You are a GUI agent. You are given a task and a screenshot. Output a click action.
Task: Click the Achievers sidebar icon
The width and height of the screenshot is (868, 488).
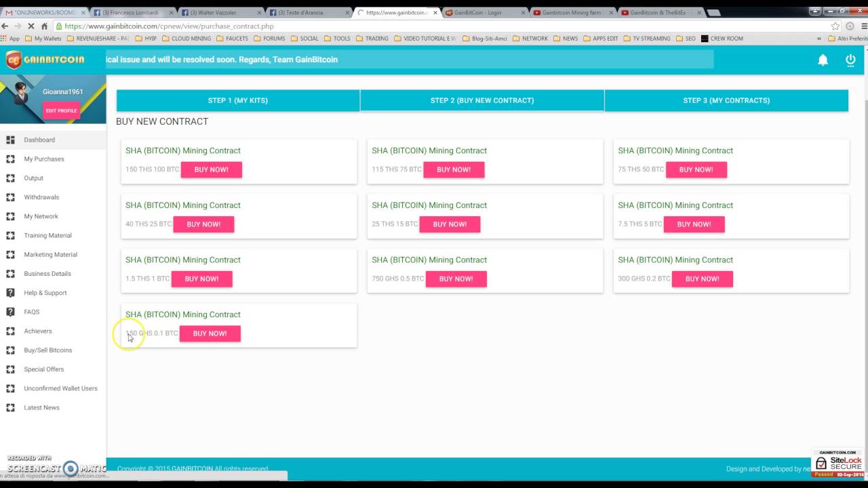click(10, 331)
